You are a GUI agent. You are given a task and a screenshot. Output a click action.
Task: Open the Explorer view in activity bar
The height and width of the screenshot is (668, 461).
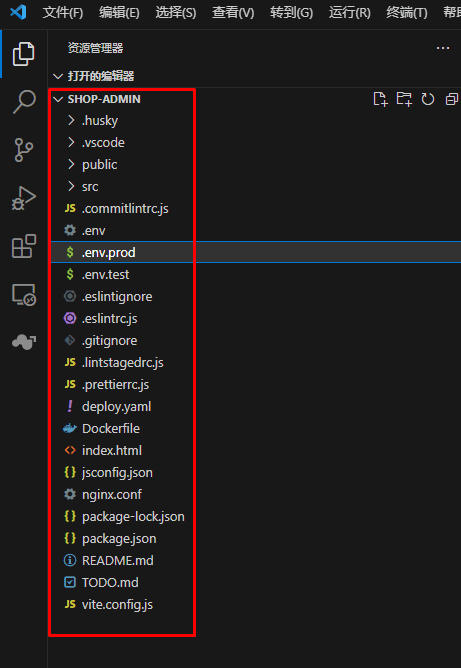(23, 54)
